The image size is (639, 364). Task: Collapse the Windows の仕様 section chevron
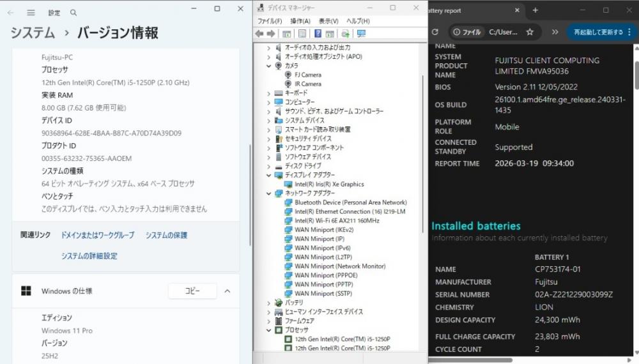(x=227, y=291)
